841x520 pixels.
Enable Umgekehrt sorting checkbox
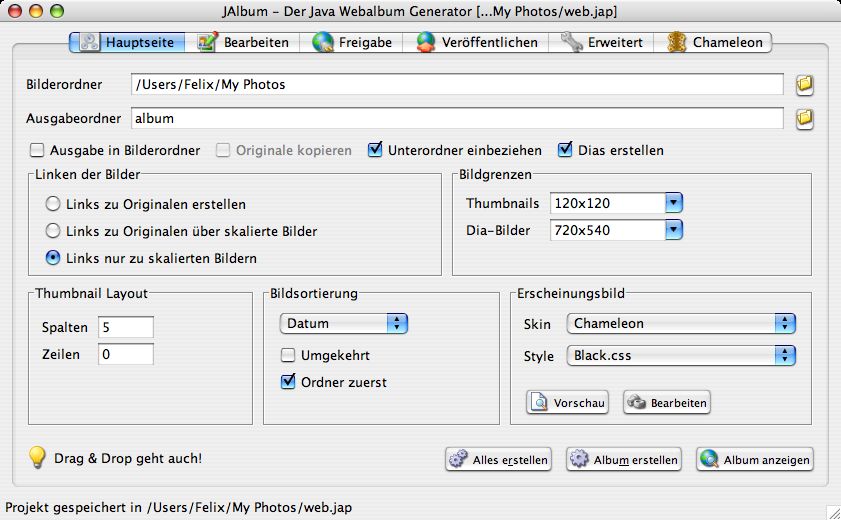tap(288, 355)
